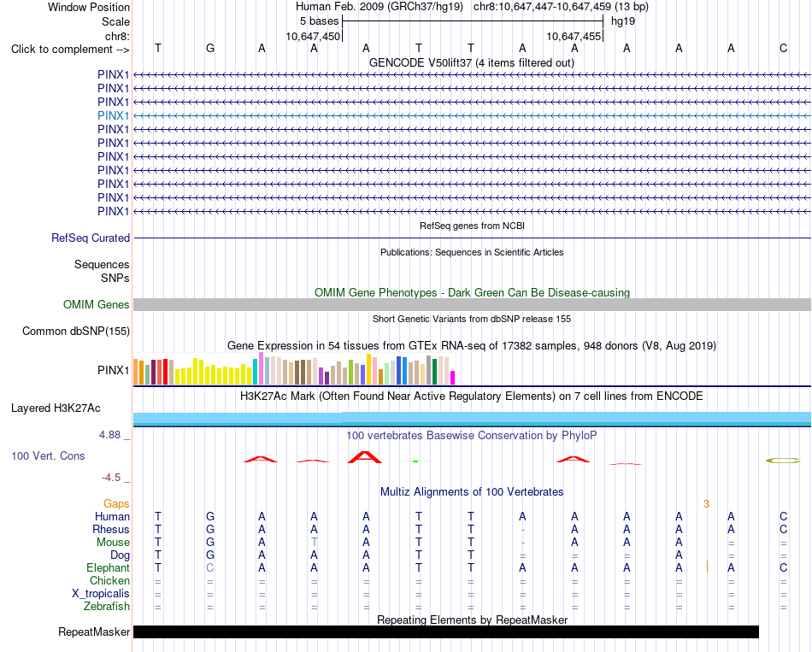Click the black RepeatMasker element bar

point(446,631)
